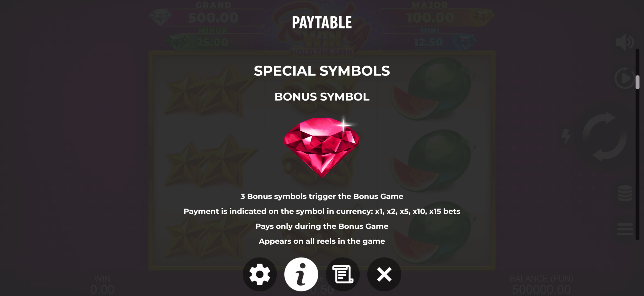Spin the reels with arrows button
Screen dimensions: 644x296
604,136
